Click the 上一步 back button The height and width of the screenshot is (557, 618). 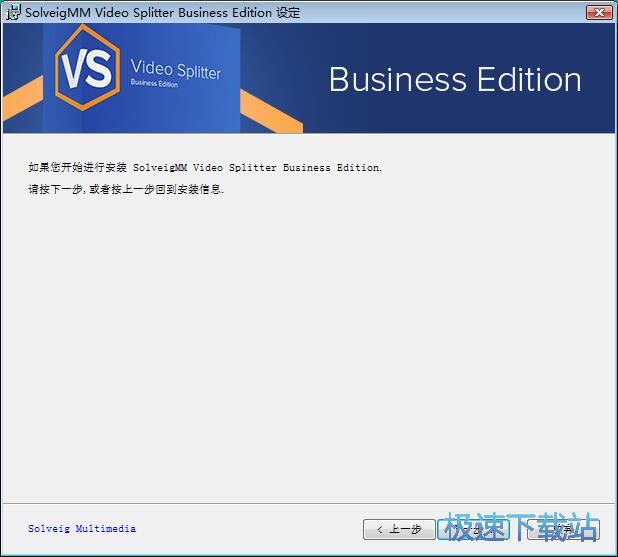pyautogui.click(x=399, y=529)
